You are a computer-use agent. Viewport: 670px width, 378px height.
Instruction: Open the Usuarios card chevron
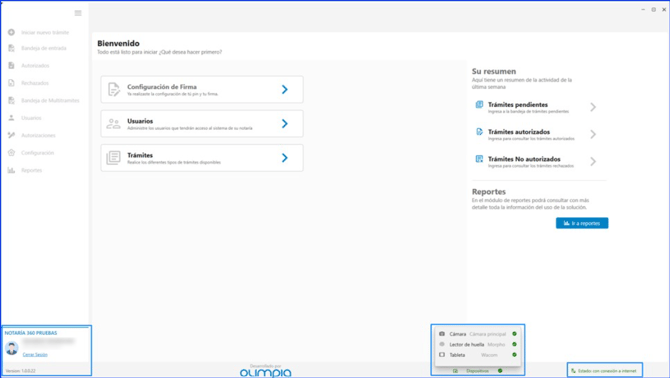click(x=285, y=123)
